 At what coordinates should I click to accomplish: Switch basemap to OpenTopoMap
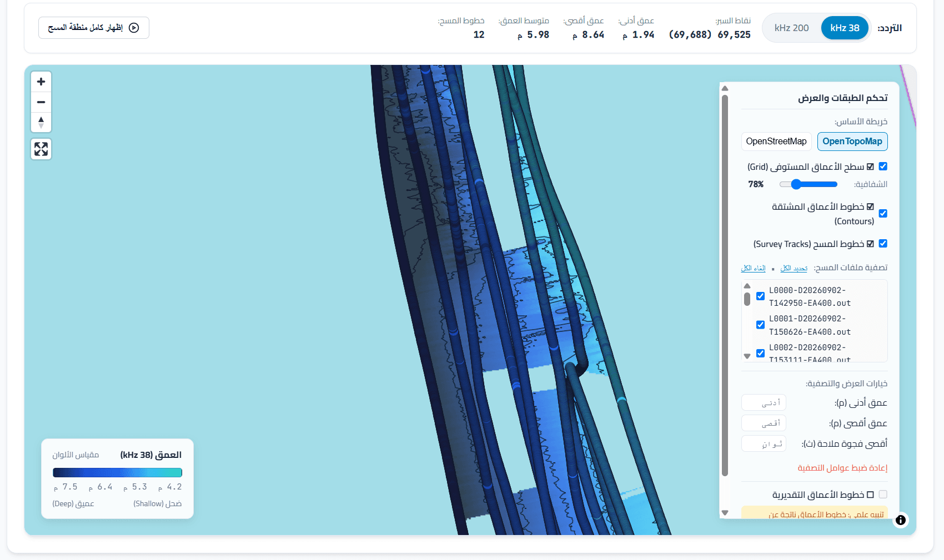click(852, 142)
